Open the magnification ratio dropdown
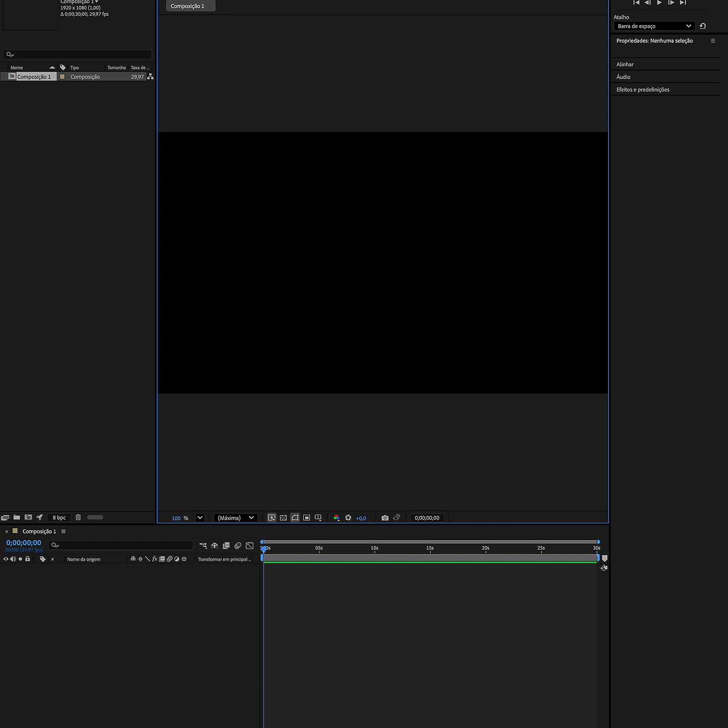This screenshot has width=728, height=728. point(200,518)
